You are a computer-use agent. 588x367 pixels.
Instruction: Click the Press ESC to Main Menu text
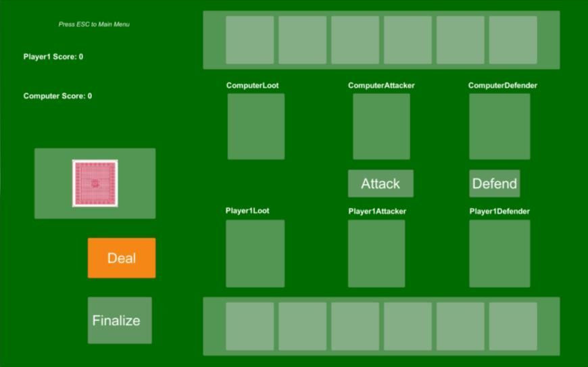click(x=94, y=24)
